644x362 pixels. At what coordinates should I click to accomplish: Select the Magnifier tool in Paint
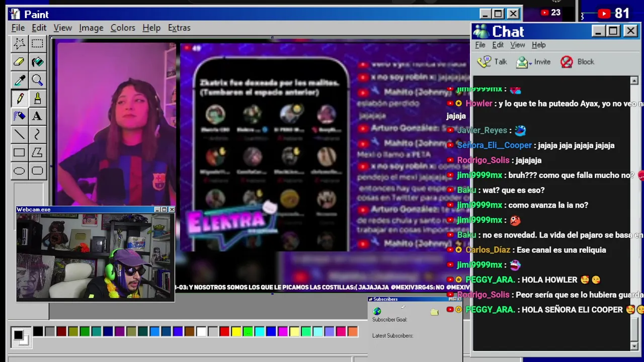tap(37, 80)
